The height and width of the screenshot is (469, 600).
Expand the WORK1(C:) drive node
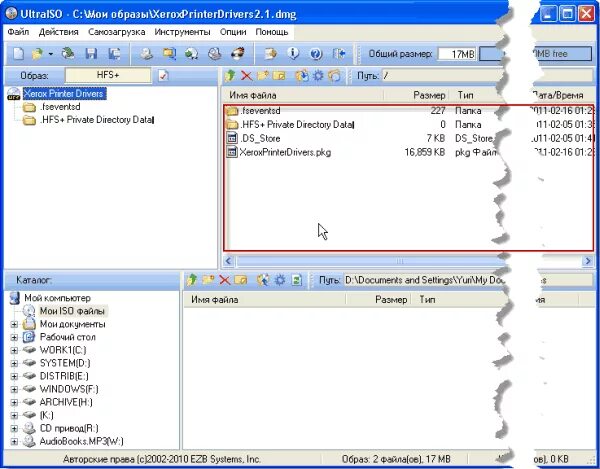pyautogui.click(x=14, y=350)
